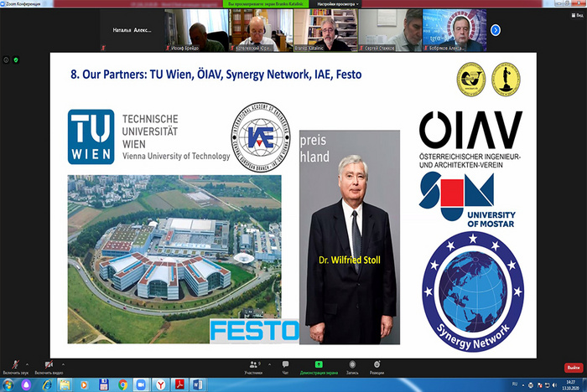The width and height of the screenshot is (587, 392).
Task: Start meeting Запись recording
Action: tap(352, 368)
